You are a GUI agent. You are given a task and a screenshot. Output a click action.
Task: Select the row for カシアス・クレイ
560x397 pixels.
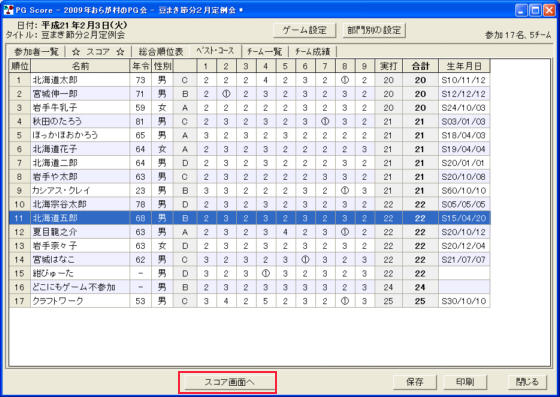[x=249, y=191]
